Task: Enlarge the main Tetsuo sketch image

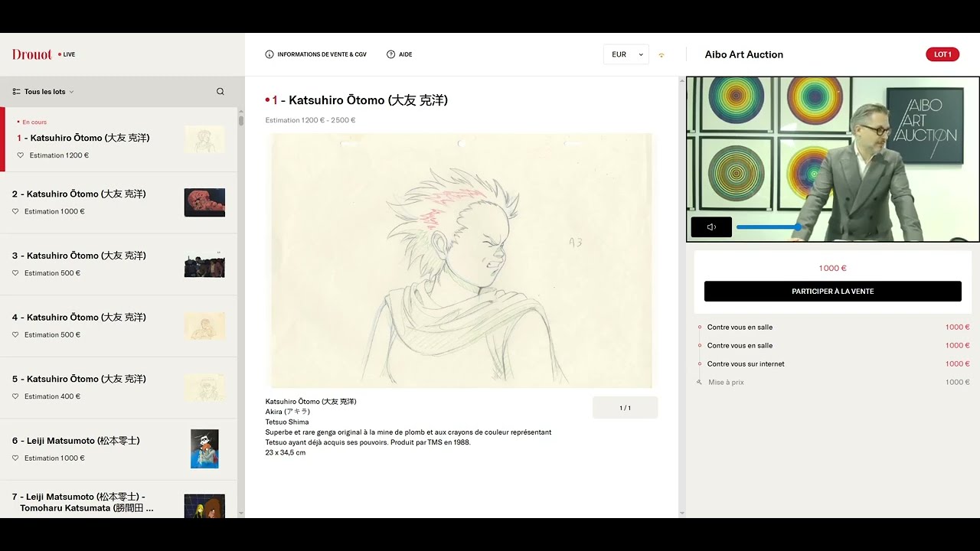Action: pos(462,260)
